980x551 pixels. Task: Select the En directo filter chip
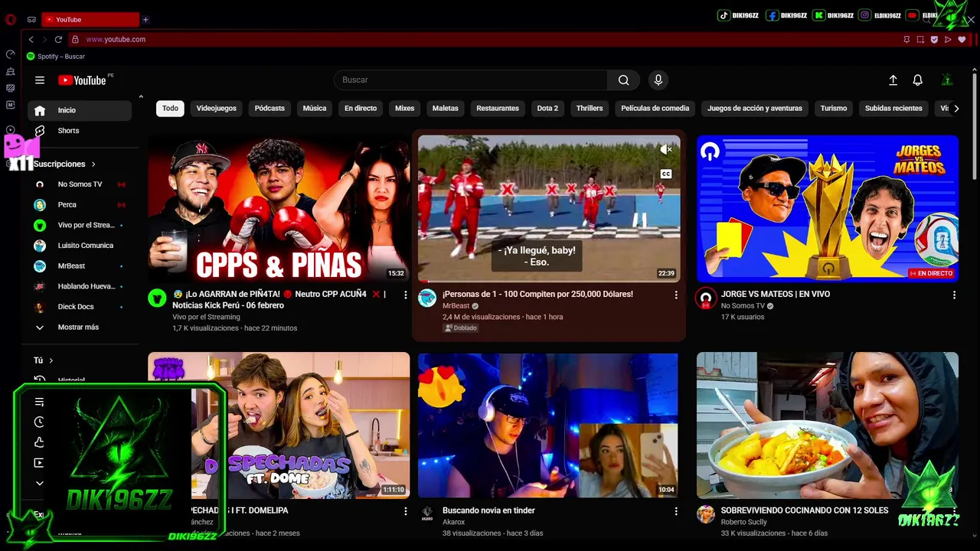point(361,109)
